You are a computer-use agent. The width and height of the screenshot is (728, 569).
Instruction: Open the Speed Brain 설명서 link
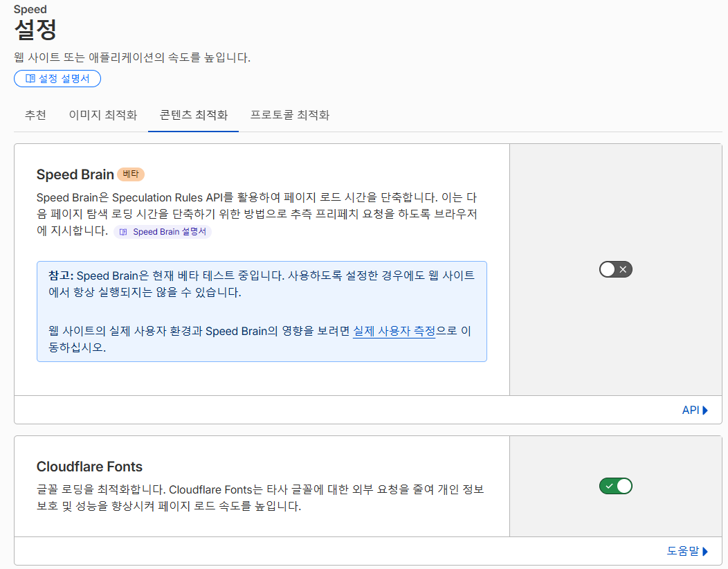[163, 232]
